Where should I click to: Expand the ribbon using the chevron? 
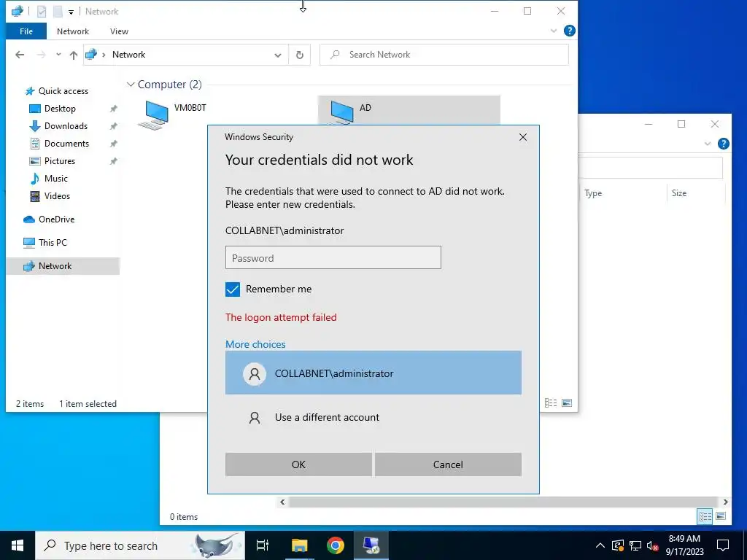tap(554, 31)
